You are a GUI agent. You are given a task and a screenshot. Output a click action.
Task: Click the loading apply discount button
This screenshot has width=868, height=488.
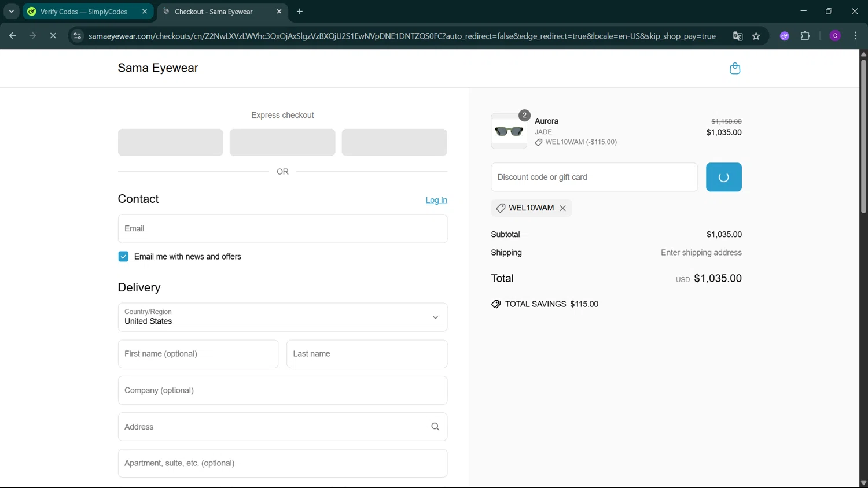click(x=723, y=177)
